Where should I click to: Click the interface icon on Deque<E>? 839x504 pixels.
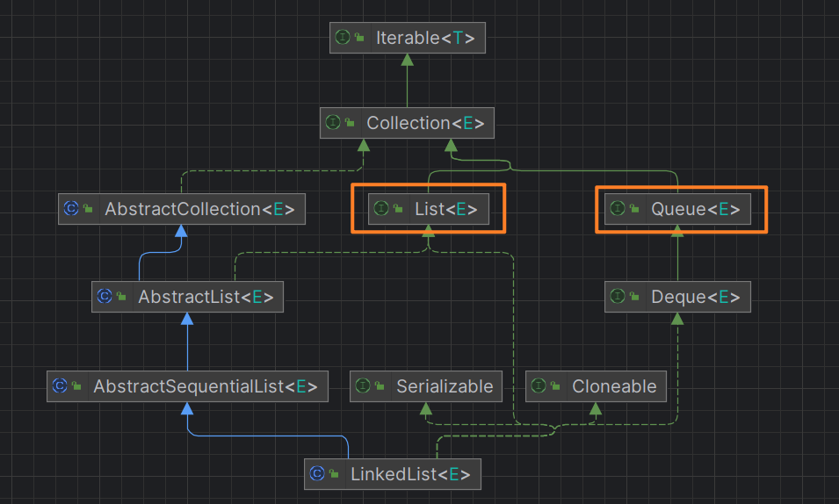pos(618,296)
